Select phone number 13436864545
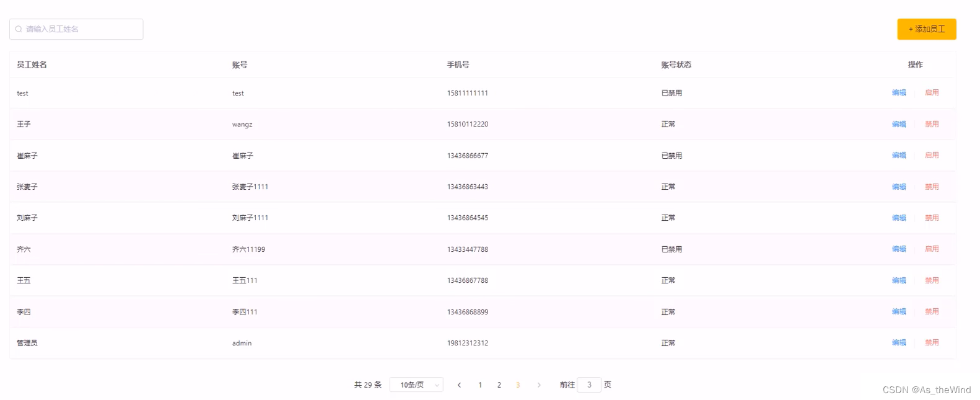 468,218
